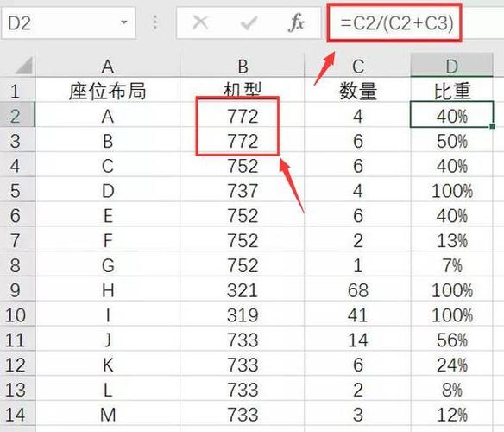Click cell A12 containing K
This screenshot has height=432, width=504.
point(108,363)
